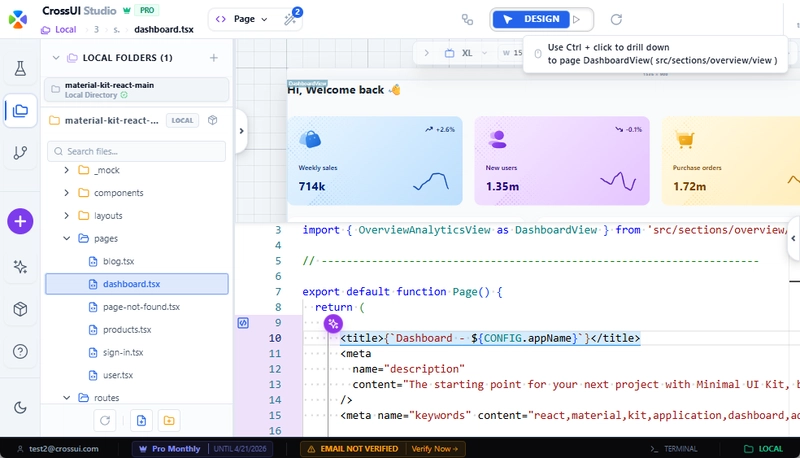Click the Verify Now link

coord(435,449)
